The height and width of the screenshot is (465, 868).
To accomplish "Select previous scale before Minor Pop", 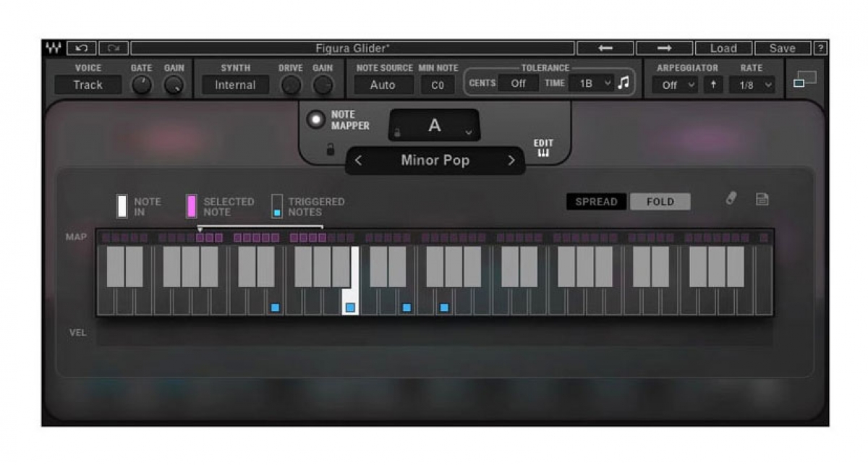I will (x=358, y=161).
